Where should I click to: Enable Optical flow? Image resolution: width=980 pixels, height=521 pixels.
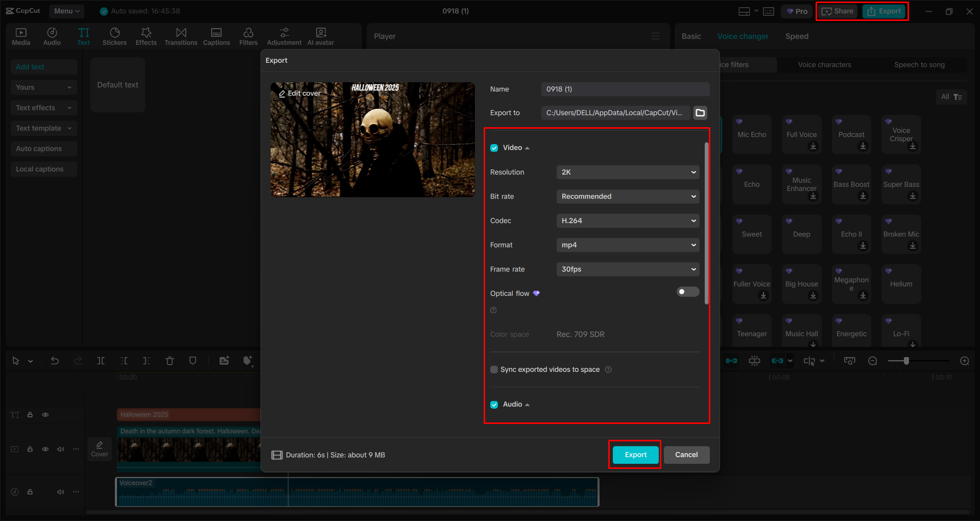click(687, 292)
